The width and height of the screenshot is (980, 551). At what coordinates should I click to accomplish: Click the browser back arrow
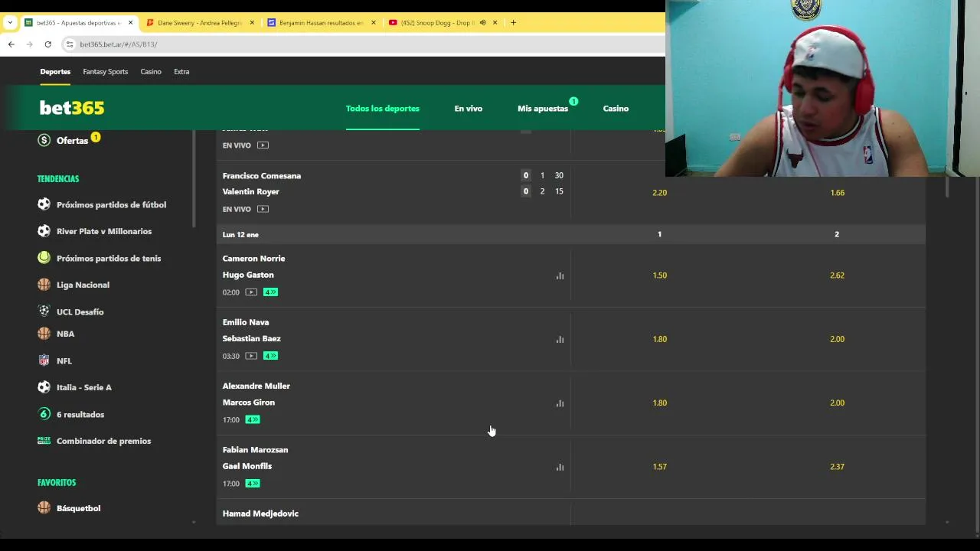[x=11, y=44]
